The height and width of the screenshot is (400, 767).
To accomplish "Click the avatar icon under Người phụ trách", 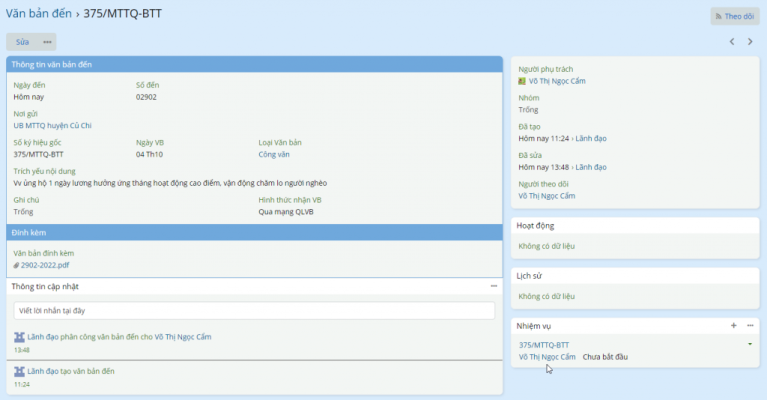I will 522,81.
